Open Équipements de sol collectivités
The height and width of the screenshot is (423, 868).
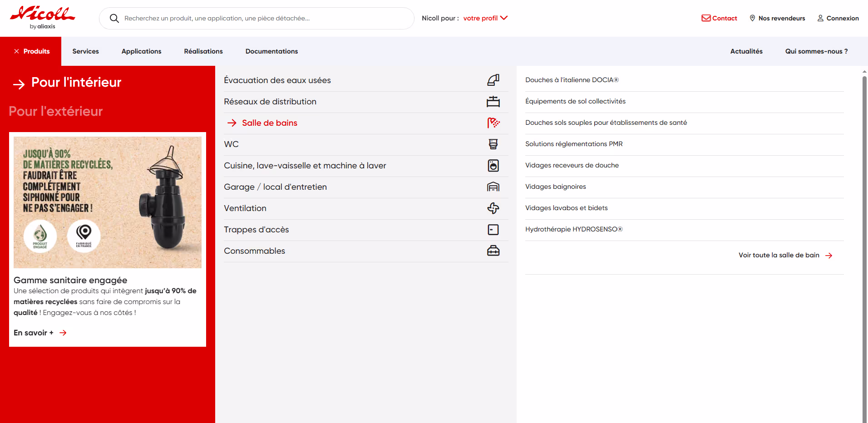pyautogui.click(x=575, y=101)
